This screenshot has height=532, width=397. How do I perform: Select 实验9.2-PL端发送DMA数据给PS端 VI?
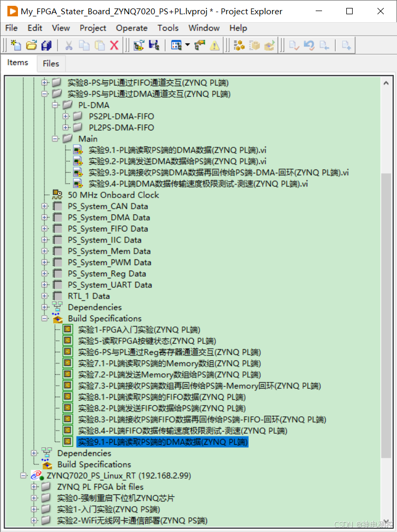177,161
